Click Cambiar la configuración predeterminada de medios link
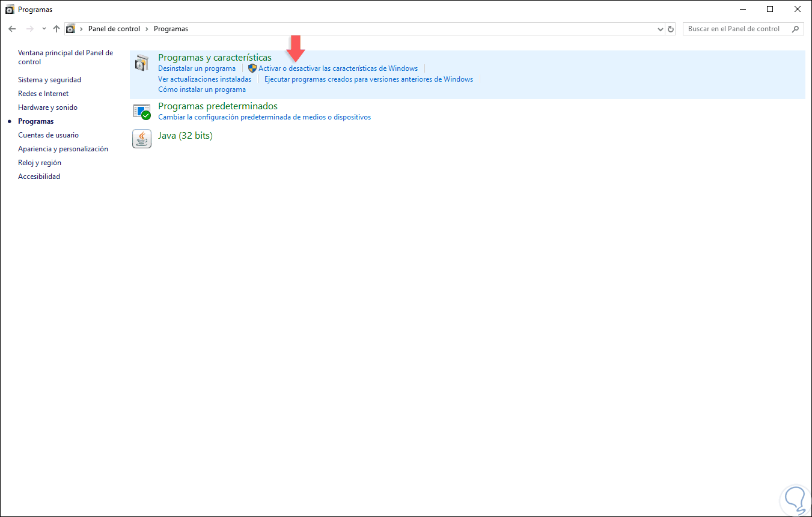Screen dimensions: 812x517 point(264,117)
